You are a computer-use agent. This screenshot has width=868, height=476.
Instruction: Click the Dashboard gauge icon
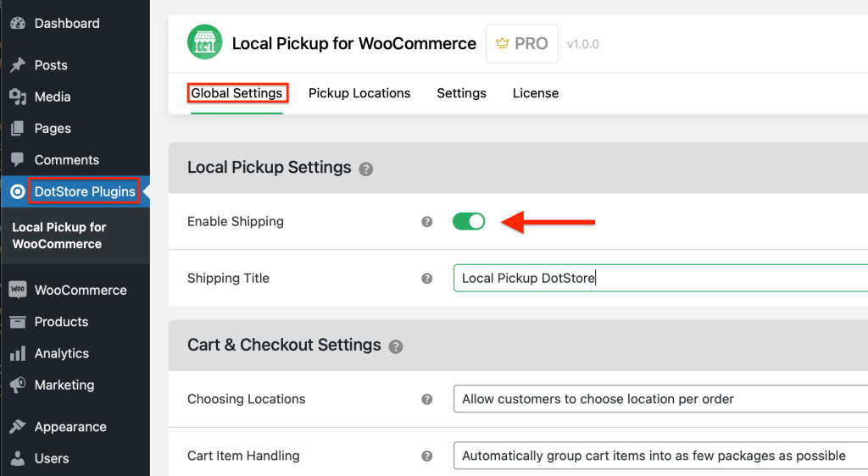click(18, 23)
